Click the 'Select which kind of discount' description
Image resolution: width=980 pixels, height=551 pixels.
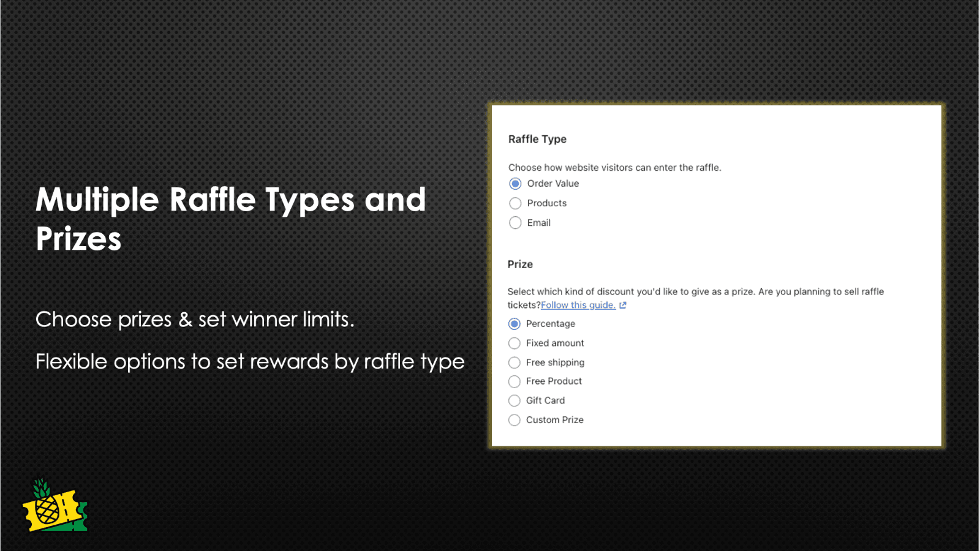696,298
